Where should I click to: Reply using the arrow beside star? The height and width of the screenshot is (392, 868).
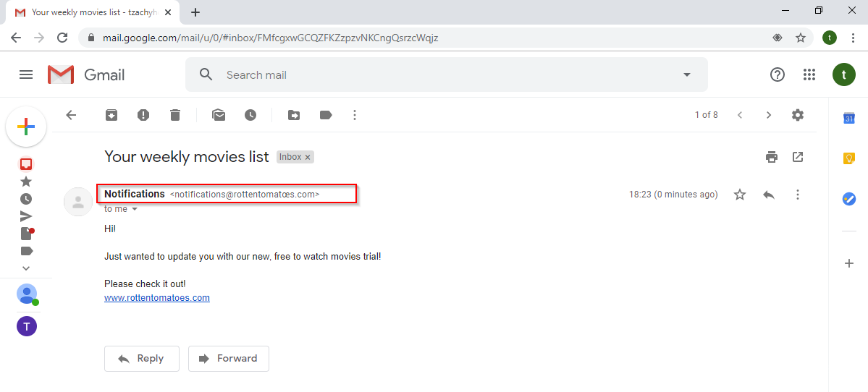point(768,195)
